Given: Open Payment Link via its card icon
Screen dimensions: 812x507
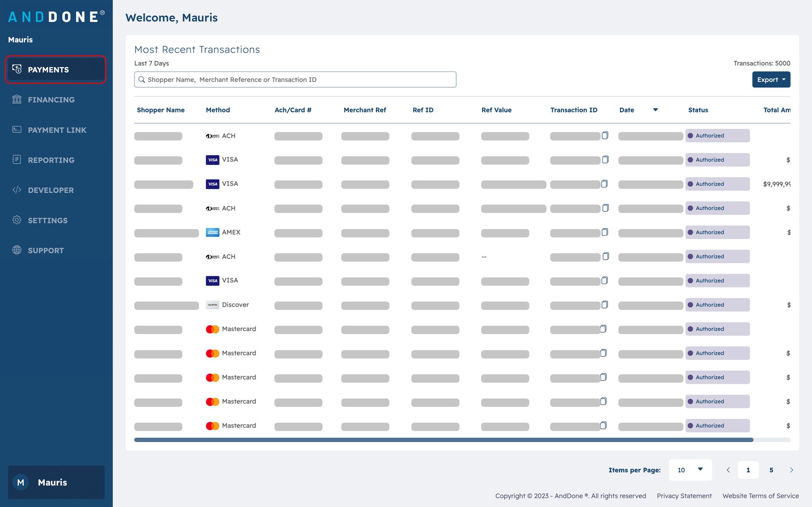Looking at the screenshot, I should [x=17, y=129].
